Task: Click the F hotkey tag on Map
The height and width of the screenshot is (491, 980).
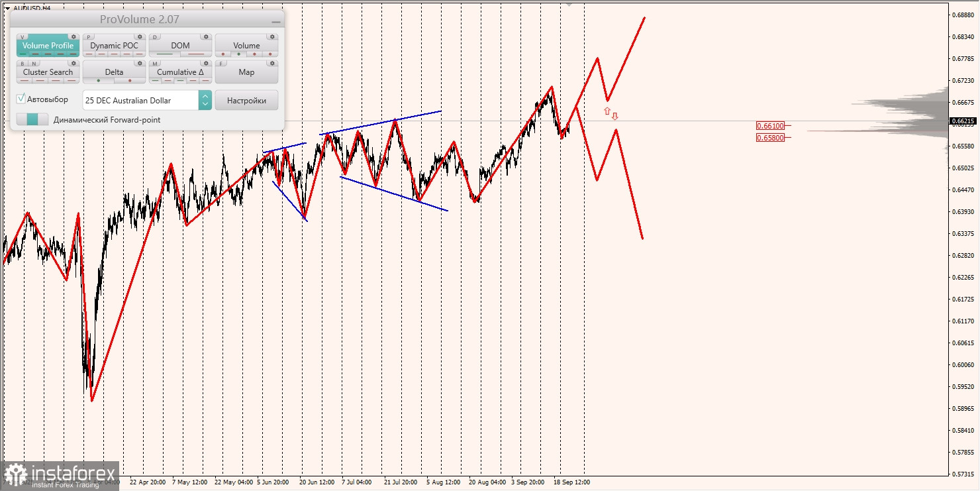Action: 220,64
